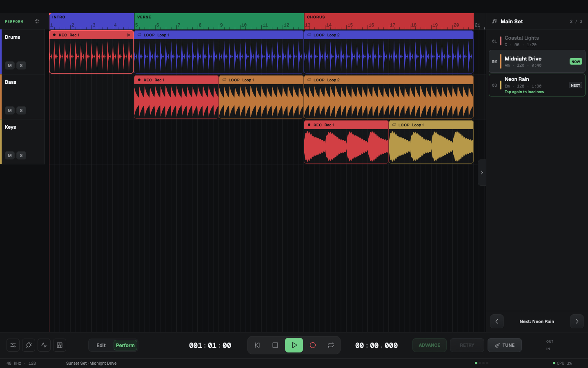Click the stop transport button

coord(275,345)
